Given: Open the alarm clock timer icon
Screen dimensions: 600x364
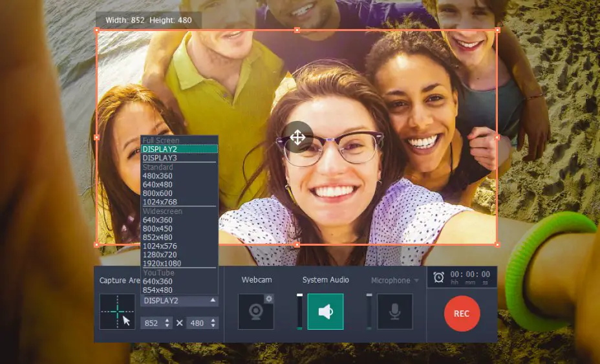Looking at the screenshot, I should pos(439,277).
